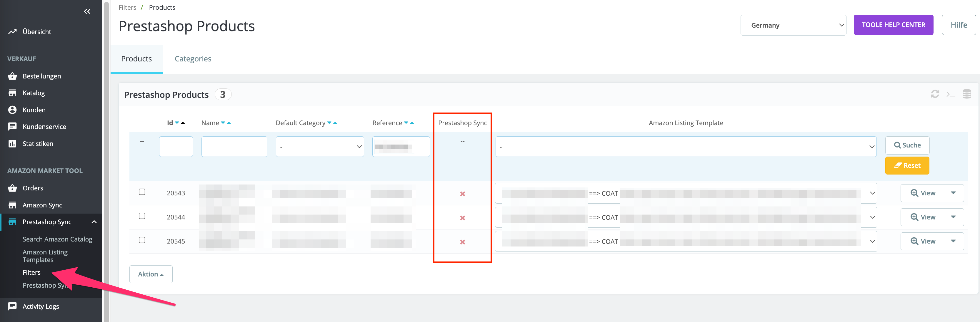
Task: Open Übersicht trend icon in sidebar
Action: pos(13,31)
